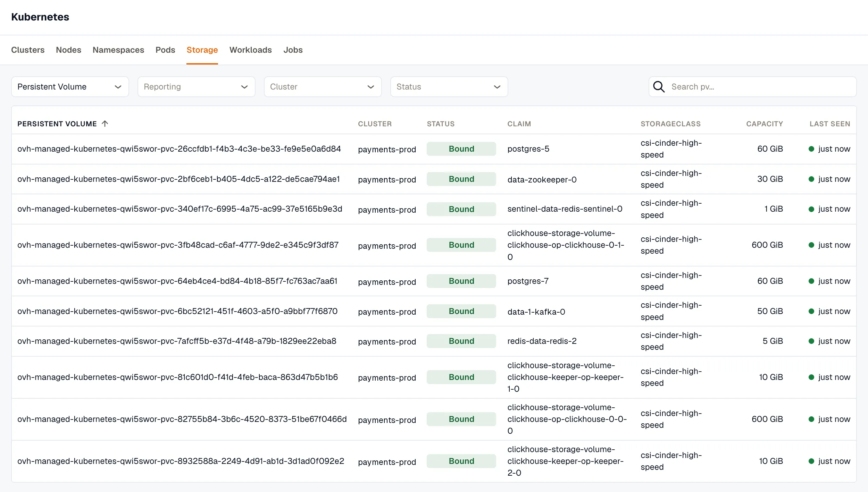Open volume pvc-6bc52121-451f-4603-a5f0-a9bbf77f6870
This screenshot has height=492, width=868.
click(x=177, y=311)
